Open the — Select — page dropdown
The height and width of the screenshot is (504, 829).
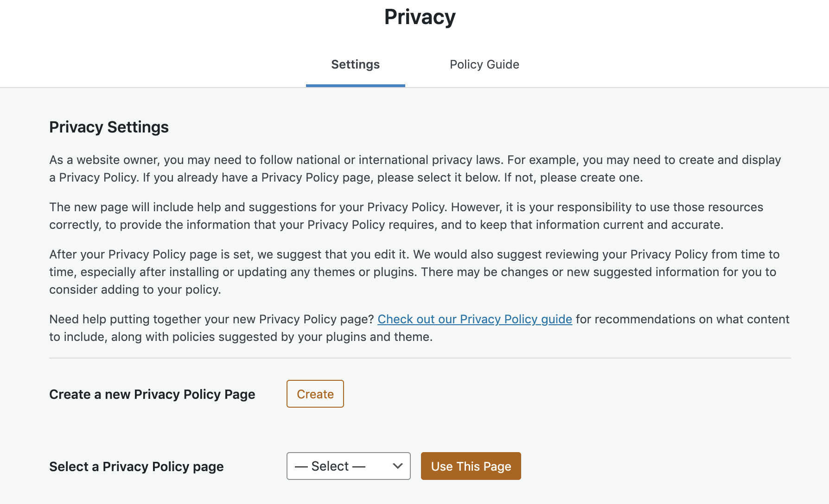348,466
